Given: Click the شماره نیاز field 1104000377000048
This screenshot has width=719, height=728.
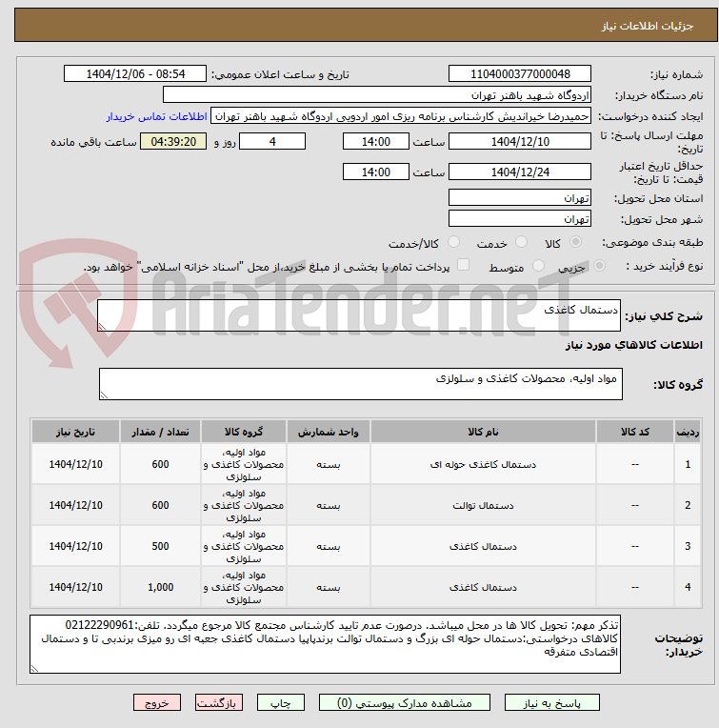Looking at the screenshot, I should [520, 73].
